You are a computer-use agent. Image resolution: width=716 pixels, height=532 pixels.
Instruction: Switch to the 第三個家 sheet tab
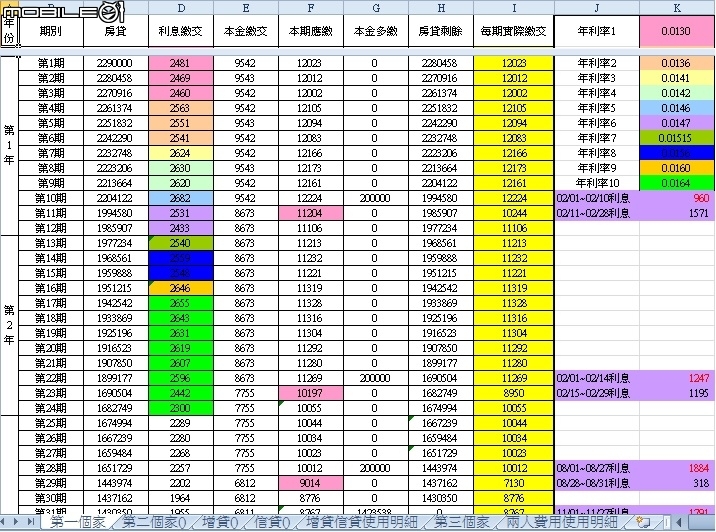[x=461, y=521]
